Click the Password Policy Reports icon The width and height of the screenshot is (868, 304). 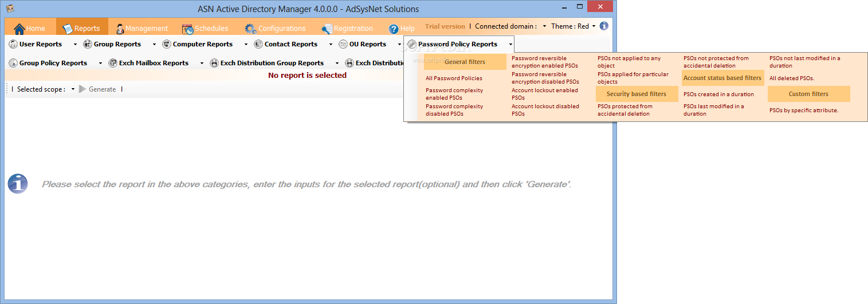412,44
